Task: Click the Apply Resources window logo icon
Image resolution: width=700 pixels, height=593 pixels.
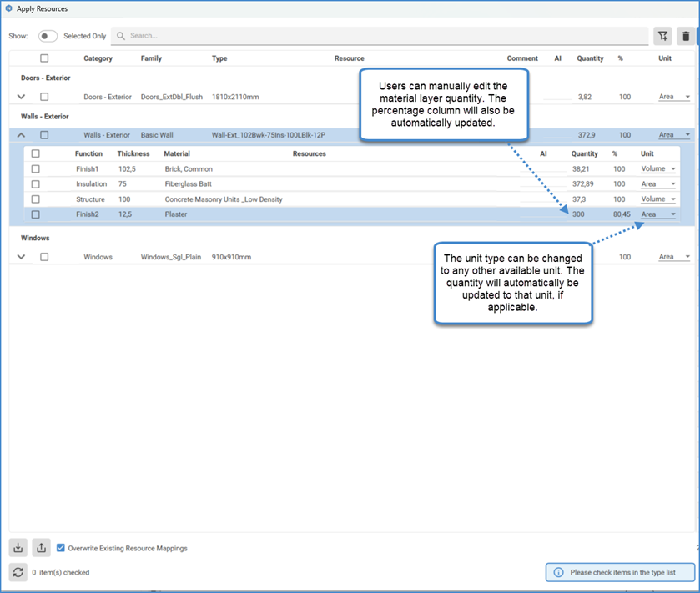Action: coord(8,8)
